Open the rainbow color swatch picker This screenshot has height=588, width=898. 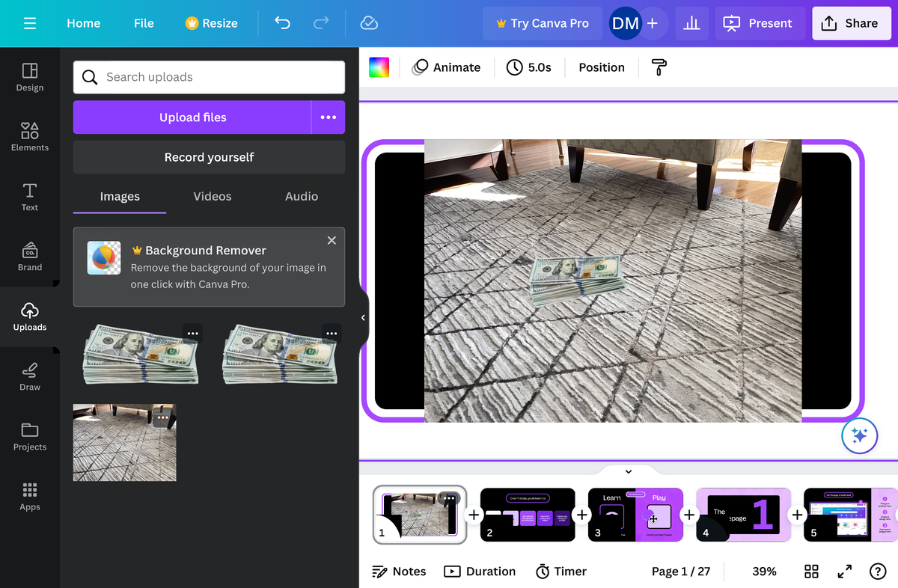[x=379, y=67]
